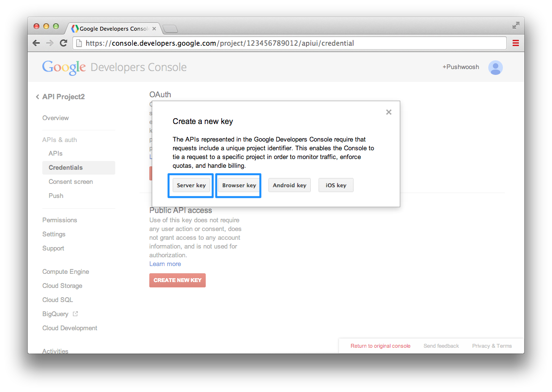This screenshot has height=392, width=552.
Task: Click the Google logo
Action: coord(64,67)
